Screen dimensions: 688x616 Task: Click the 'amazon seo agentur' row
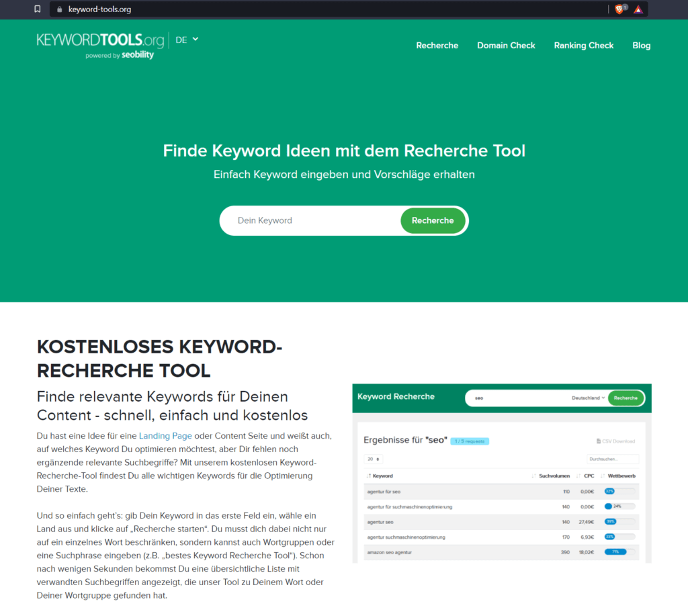(x=501, y=552)
